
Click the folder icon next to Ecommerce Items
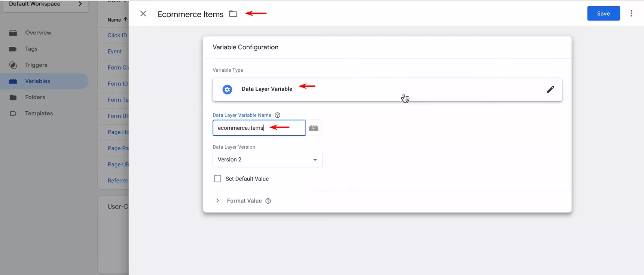233,14
